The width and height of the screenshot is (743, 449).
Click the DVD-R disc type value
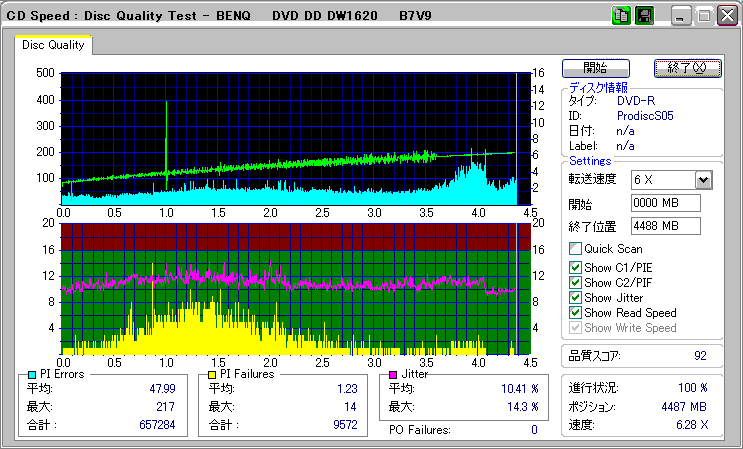636,100
